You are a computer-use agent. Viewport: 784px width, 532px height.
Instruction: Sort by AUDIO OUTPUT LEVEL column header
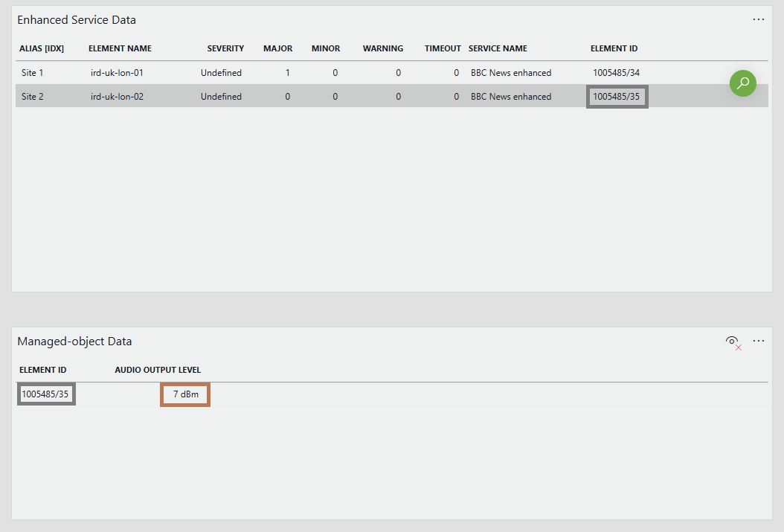[158, 370]
